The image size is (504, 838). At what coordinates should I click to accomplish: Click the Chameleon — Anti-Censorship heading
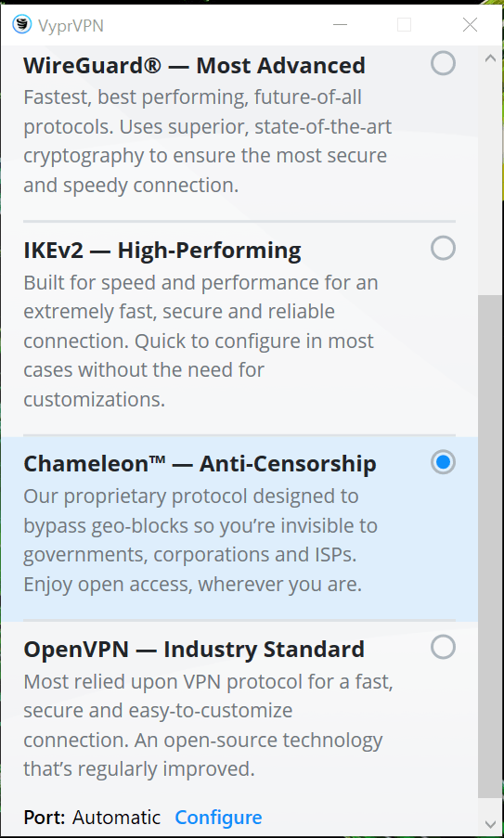pos(200,464)
